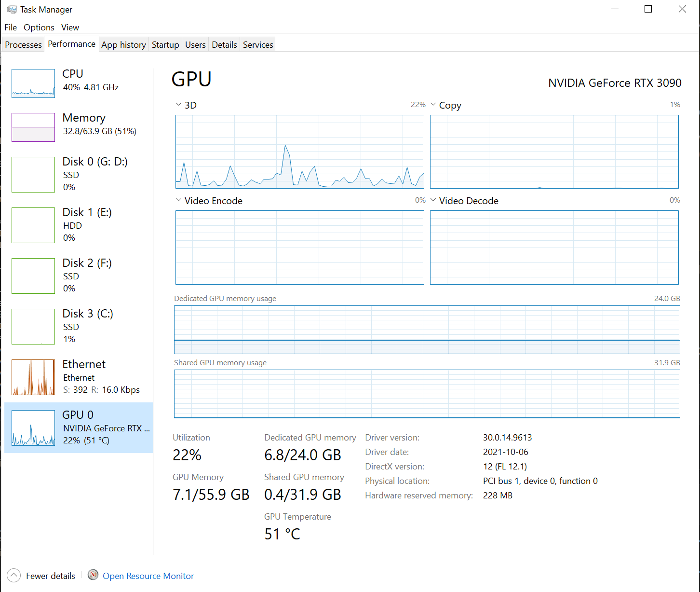This screenshot has width=700, height=592.
Task: Switch to the Startup tab
Action: pos(165,44)
